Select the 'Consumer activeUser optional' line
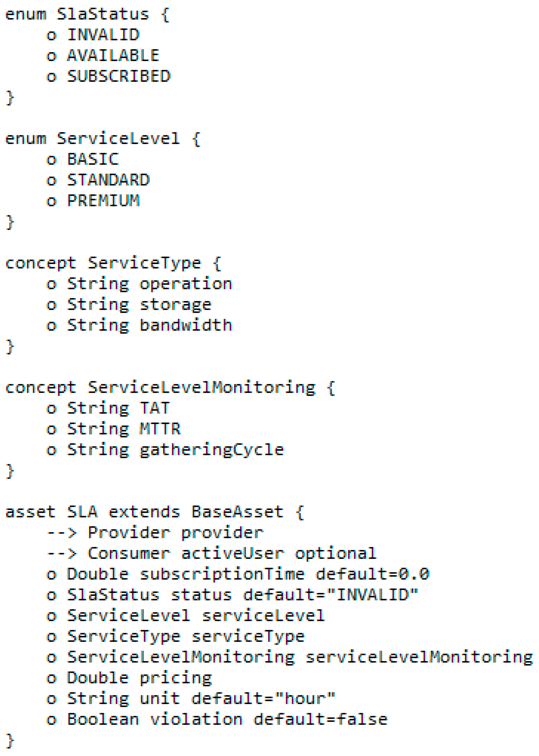Viewport: 539px width, 756px height. click(x=232, y=553)
